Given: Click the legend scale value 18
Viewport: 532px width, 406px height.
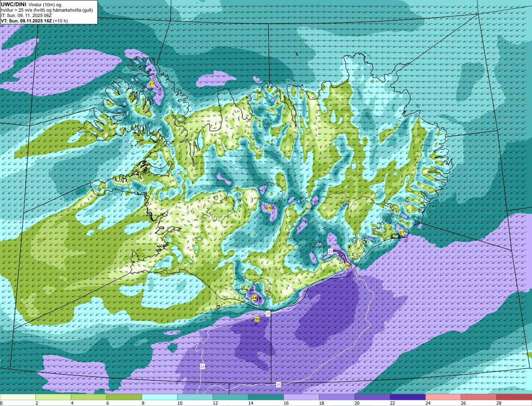Looking at the screenshot, I should [x=321, y=403].
